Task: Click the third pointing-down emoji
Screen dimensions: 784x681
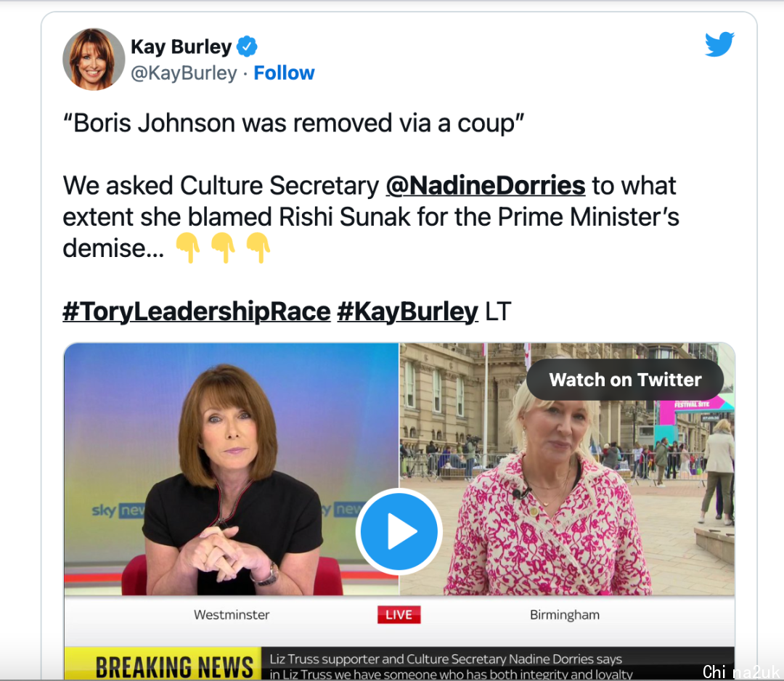Action: point(258,248)
